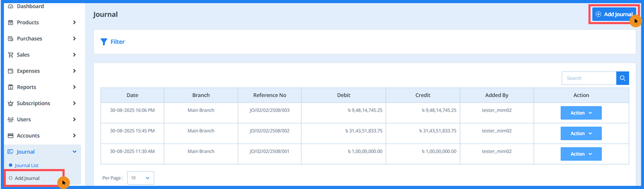Open Action dropdown for JO/02/02/2508/001
This screenshot has width=644, height=189.
pos(581,154)
